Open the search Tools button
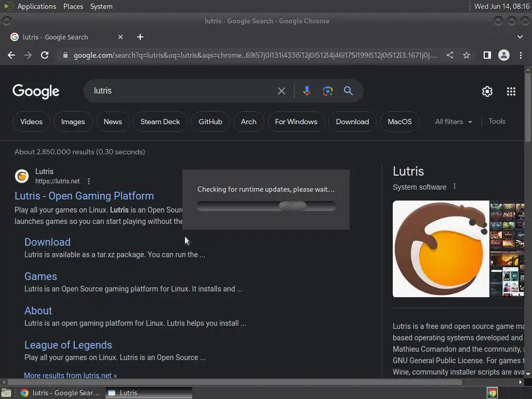The width and height of the screenshot is (532, 399). (x=497, y=121)
